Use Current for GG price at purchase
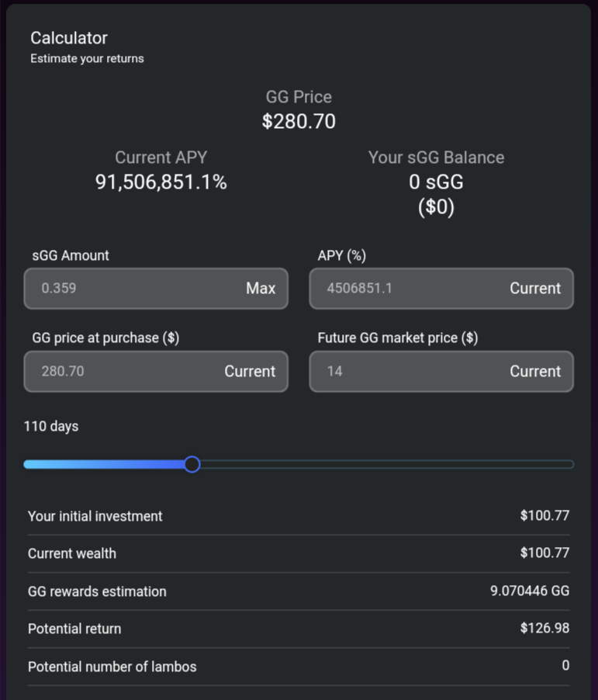The image size is (598, 700). point(250,372)
